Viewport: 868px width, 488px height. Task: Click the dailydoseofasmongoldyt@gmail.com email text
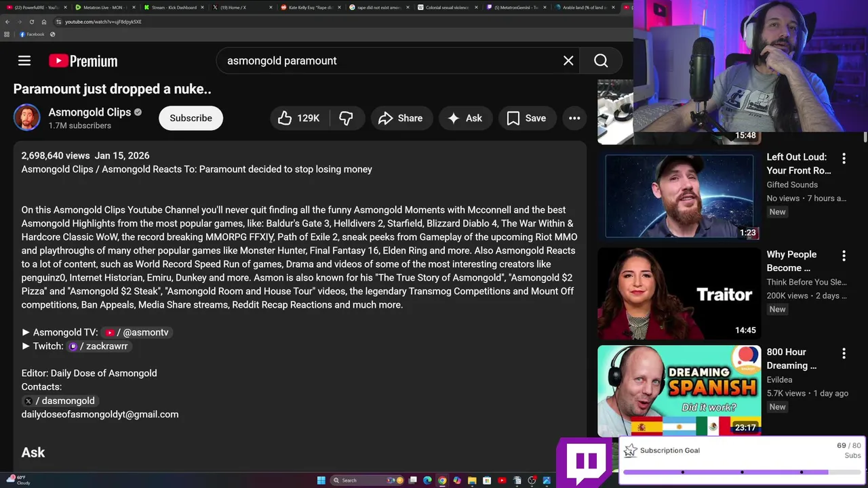coord(100,414)
